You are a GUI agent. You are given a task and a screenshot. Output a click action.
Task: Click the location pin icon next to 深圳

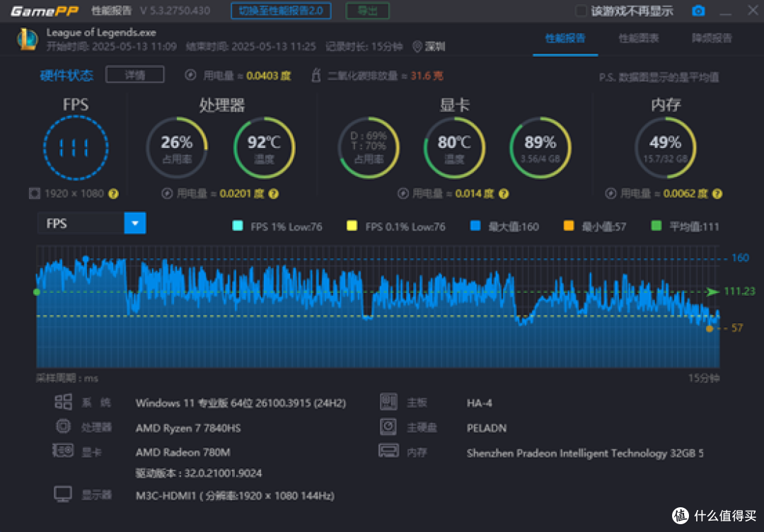417,47
